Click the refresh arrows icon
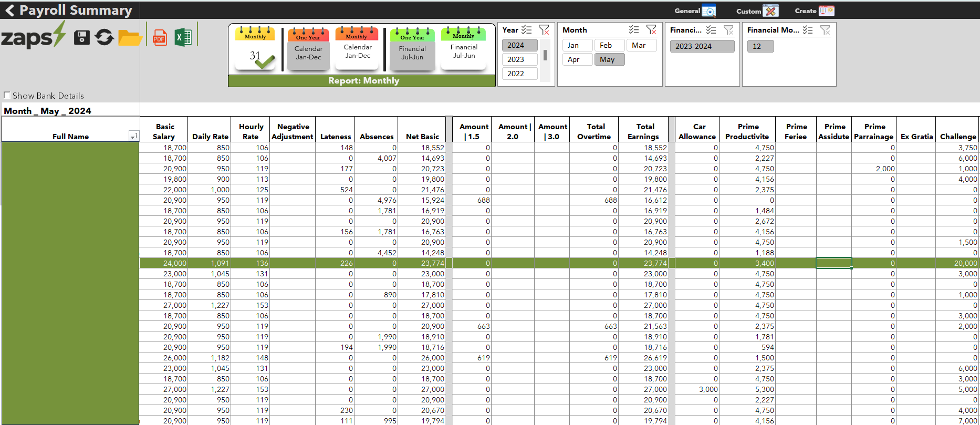The height and width of the screenshot is (425, 980). [105, 37]
